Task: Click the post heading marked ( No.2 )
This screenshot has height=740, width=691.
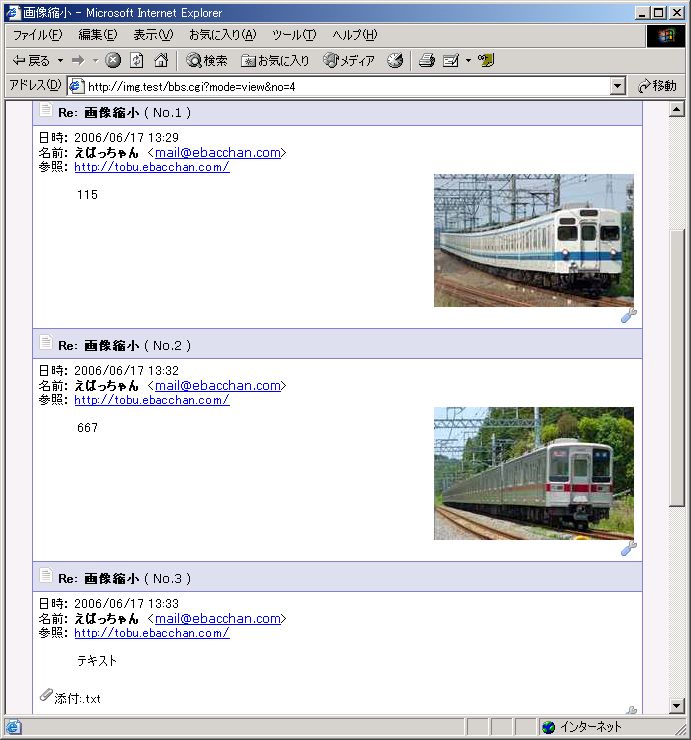Action: (125, 345)
